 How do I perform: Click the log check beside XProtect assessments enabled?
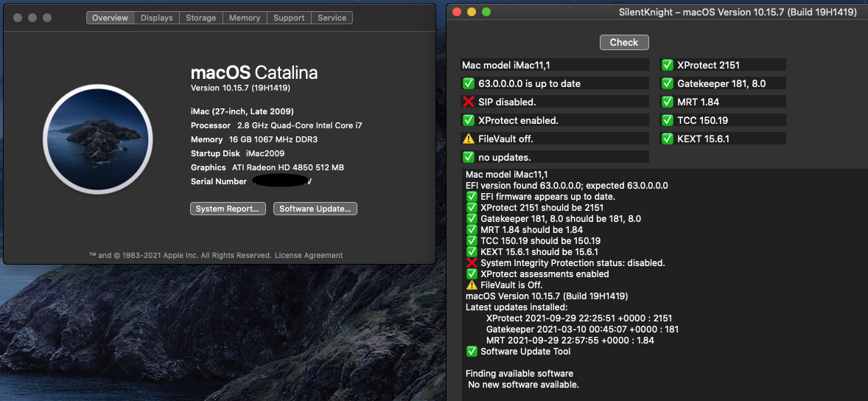(x=472, y=274)
